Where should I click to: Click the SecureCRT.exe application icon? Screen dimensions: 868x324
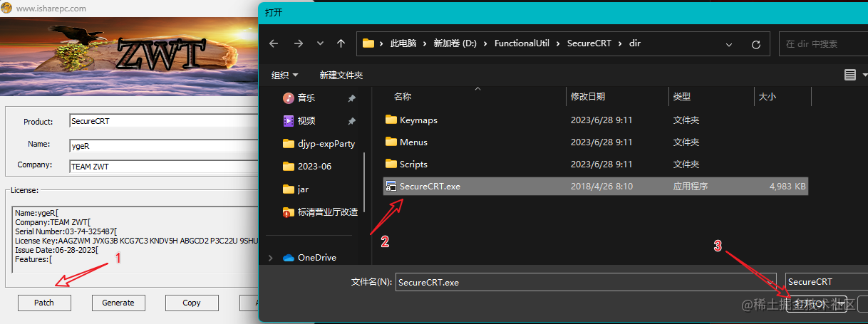[x=391, y=186]
